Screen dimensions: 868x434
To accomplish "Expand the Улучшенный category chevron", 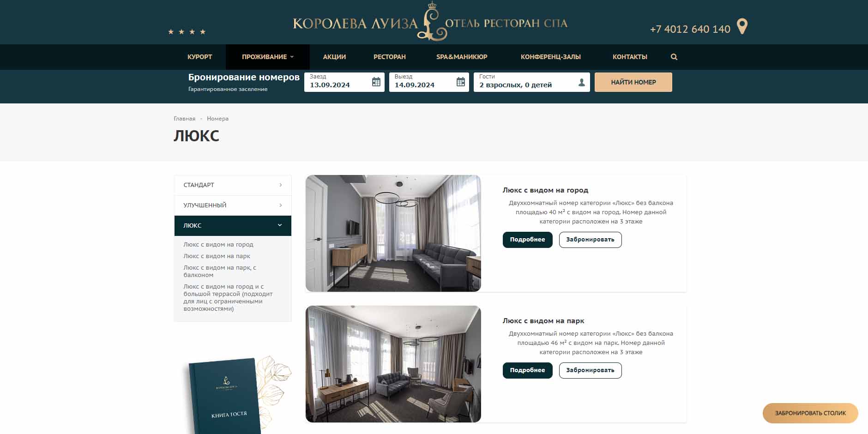I will [x=281, y=205].
